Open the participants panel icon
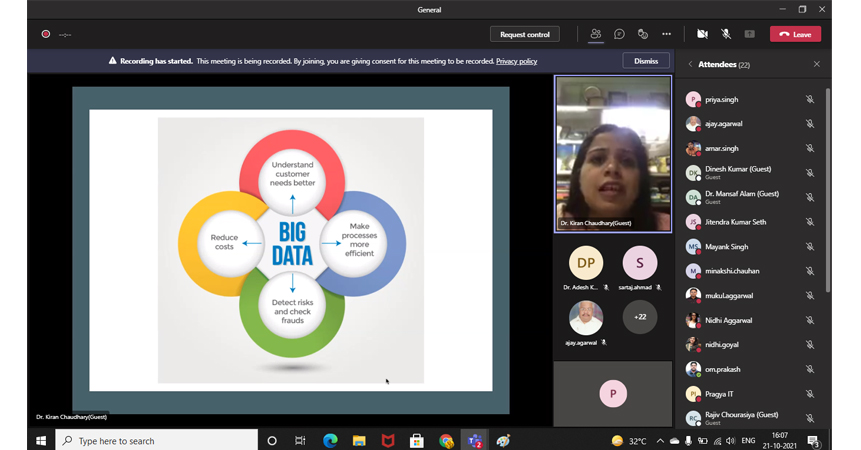Image resolution: width=861 pixels, height=450 pixels. coord(596,34)
